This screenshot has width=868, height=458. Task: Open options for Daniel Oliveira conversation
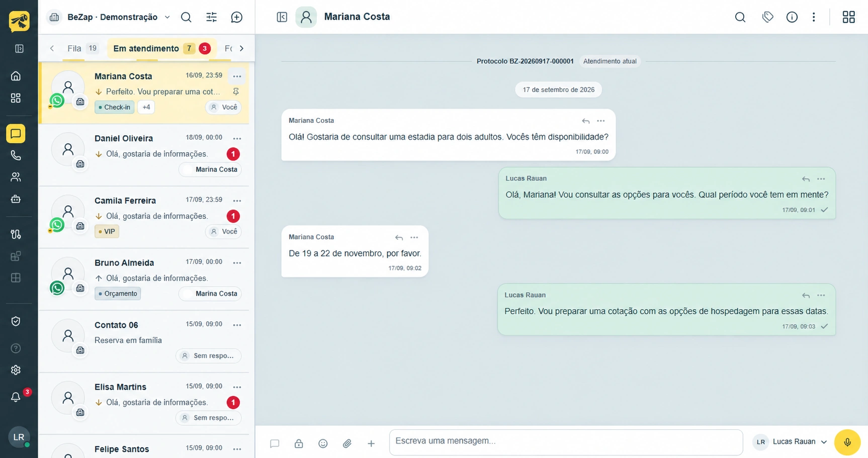(237, 138)
